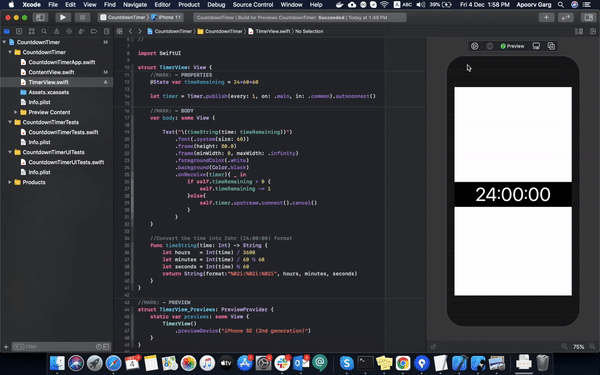Viewport: 600px width, 375px height.
Task: Collapse the CountdownTimerUITests group
Action: [x=10, y=152]
